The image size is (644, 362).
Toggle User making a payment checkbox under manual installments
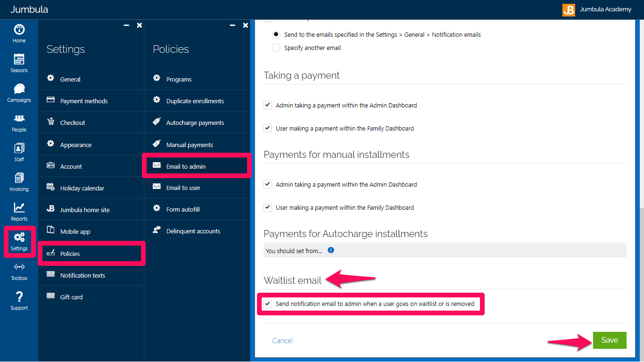tap(268, 207)
